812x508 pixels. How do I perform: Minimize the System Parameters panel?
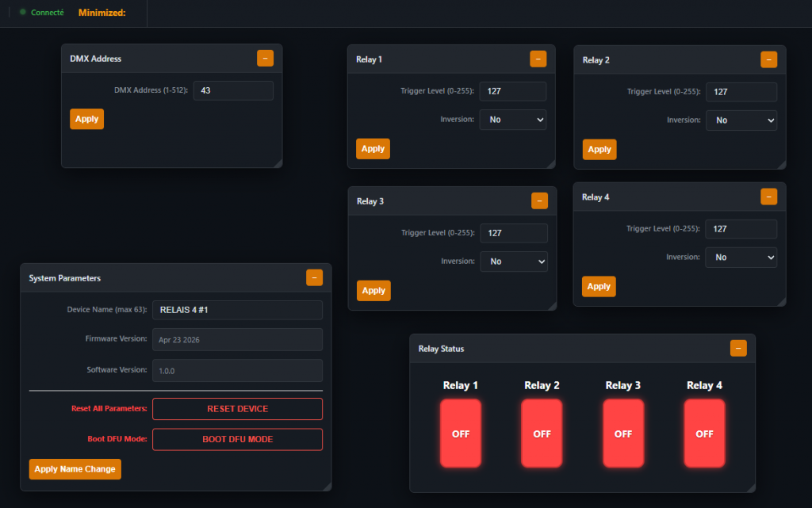point(315,278)
